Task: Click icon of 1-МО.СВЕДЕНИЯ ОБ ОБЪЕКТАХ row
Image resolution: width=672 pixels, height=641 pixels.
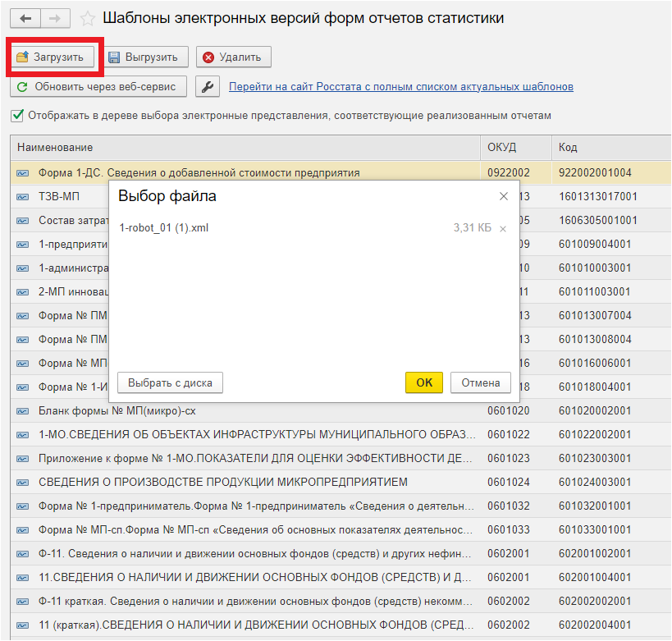Action: [x=23, y=435]
